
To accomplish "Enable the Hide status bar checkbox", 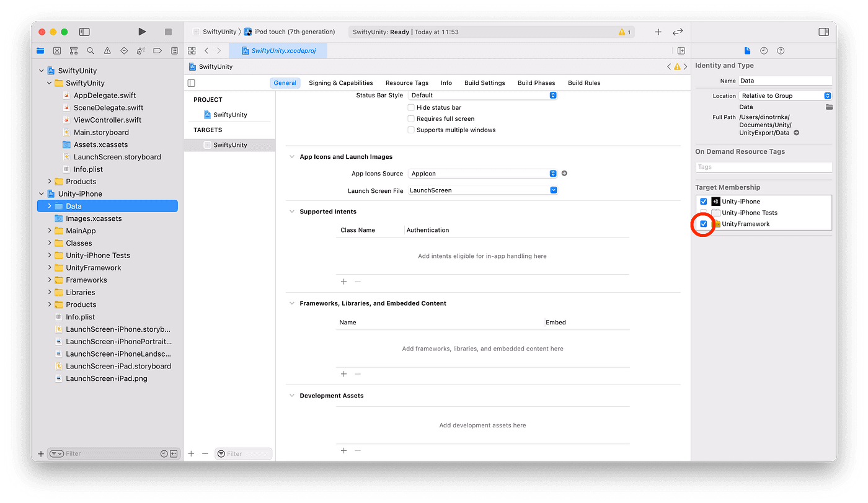I will (410, 107).
